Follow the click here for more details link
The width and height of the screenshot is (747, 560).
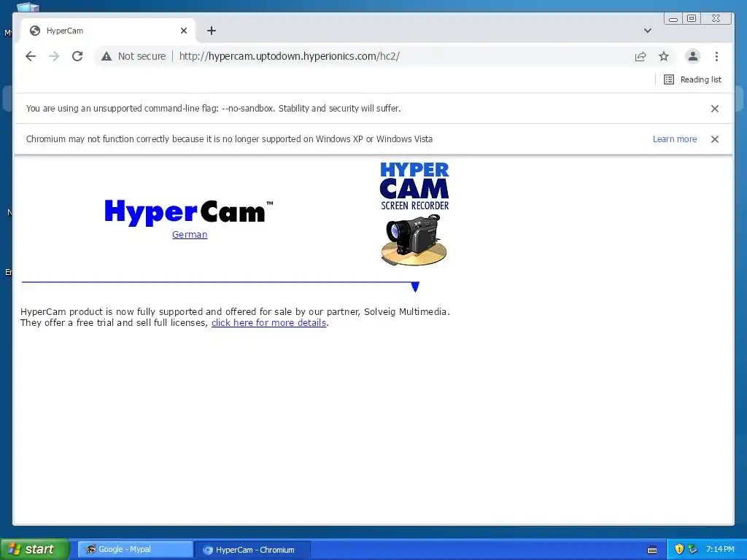(x=268, y=322)
